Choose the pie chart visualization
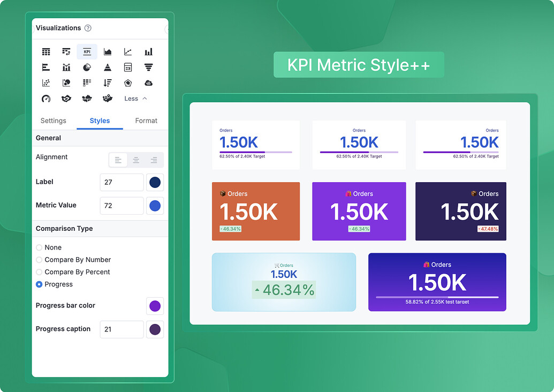The width and height of the screenshot is (554, 392). (87, 67)
